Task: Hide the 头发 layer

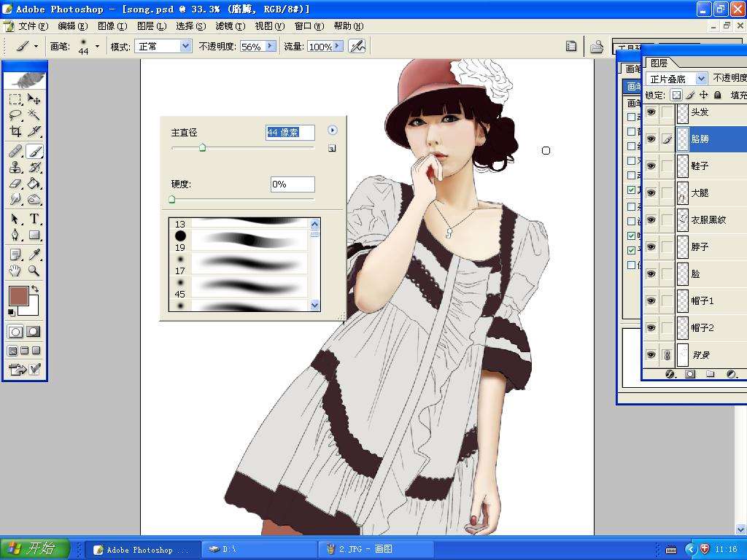Action: pyautogui.click(x=651, y=112)
